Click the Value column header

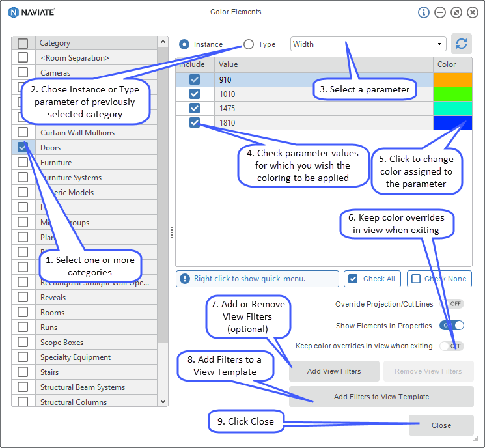point(324,64)
